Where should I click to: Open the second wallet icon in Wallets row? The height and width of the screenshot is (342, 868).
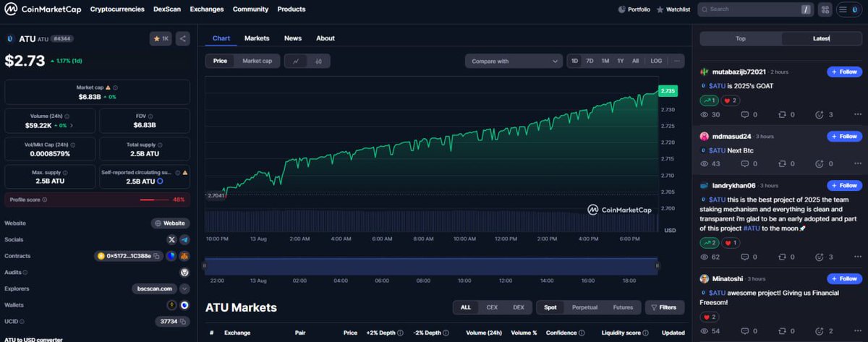[x=184, y=304]
